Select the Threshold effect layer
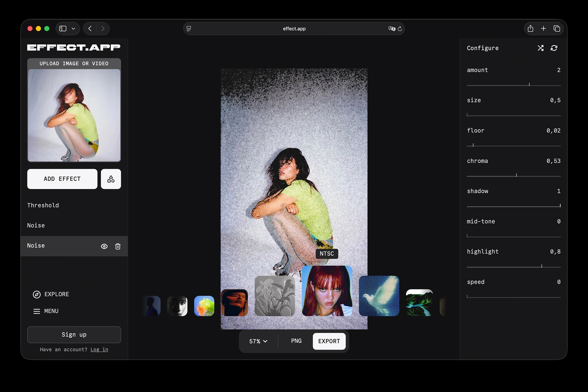Screen dimensions: 588x392 [x=43, y=205]
